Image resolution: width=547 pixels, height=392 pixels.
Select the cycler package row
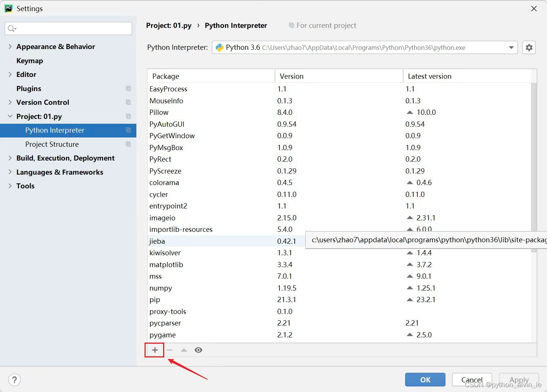pos(339,194)
